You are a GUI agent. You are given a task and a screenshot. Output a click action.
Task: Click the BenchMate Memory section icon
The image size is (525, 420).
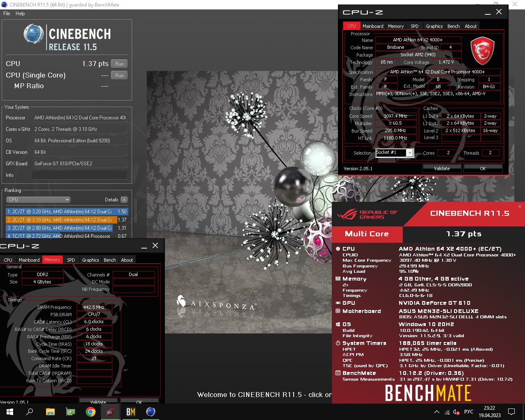pyautogui.click(x=338, y=278)
